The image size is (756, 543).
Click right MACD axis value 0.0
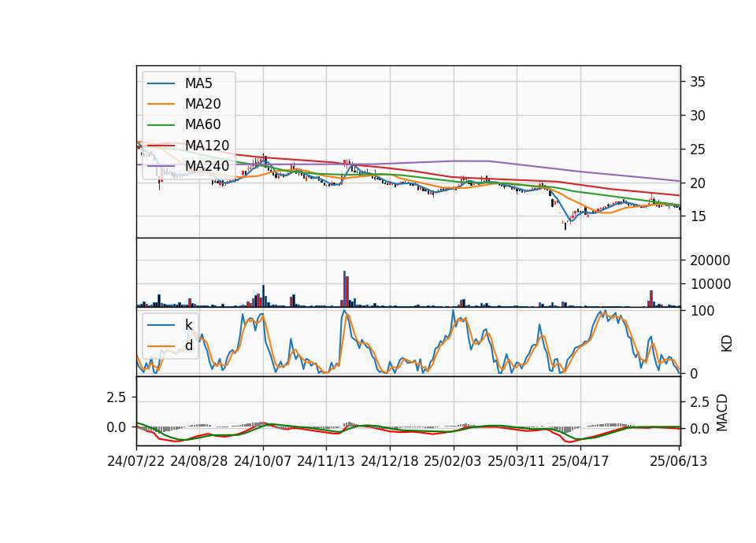[699, 429]
